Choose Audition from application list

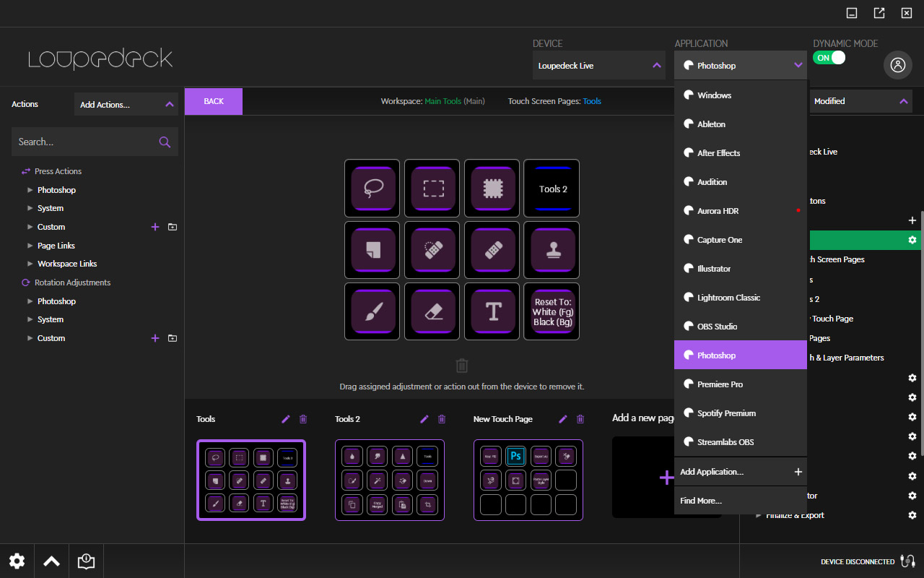click(741, 182)
